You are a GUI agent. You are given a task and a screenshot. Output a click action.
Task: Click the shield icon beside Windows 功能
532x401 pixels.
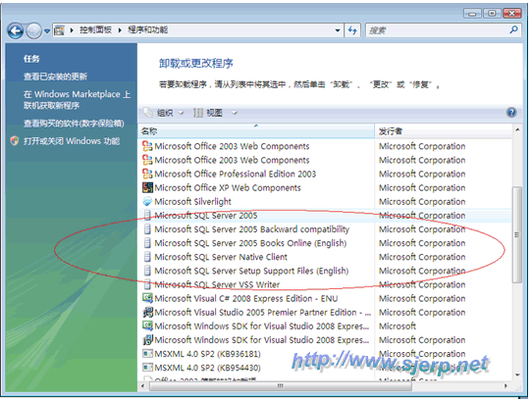15,140
